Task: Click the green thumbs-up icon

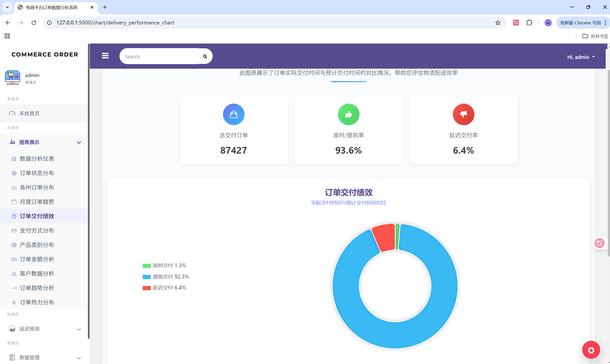Action: point(348,114)
